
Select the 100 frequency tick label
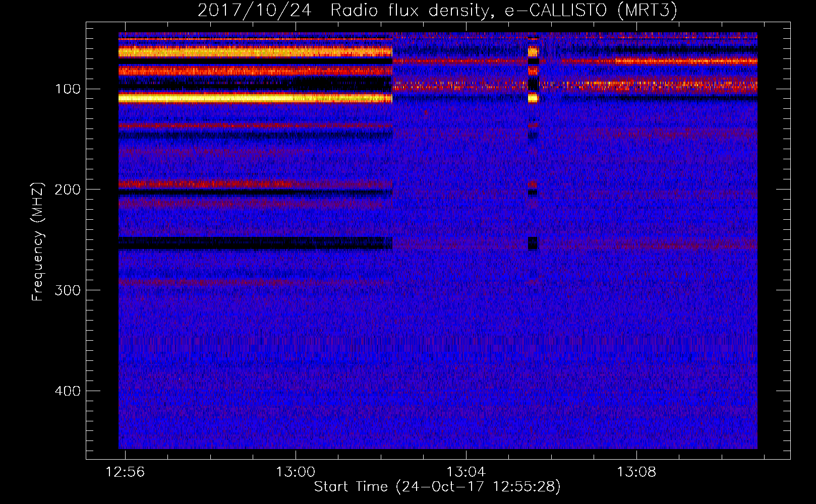click(67, 89)
